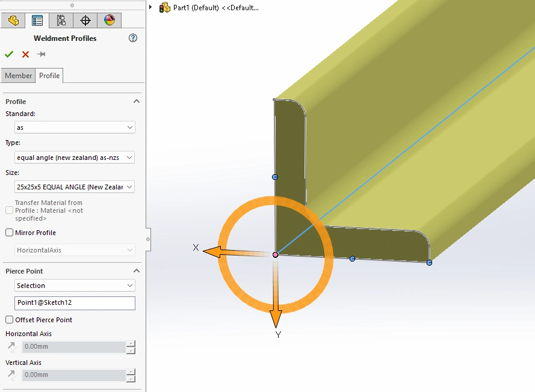Enable the Offset Pierce Point checkbox
The width and height of the screenshot is (535, 392).
coord(9,320)
